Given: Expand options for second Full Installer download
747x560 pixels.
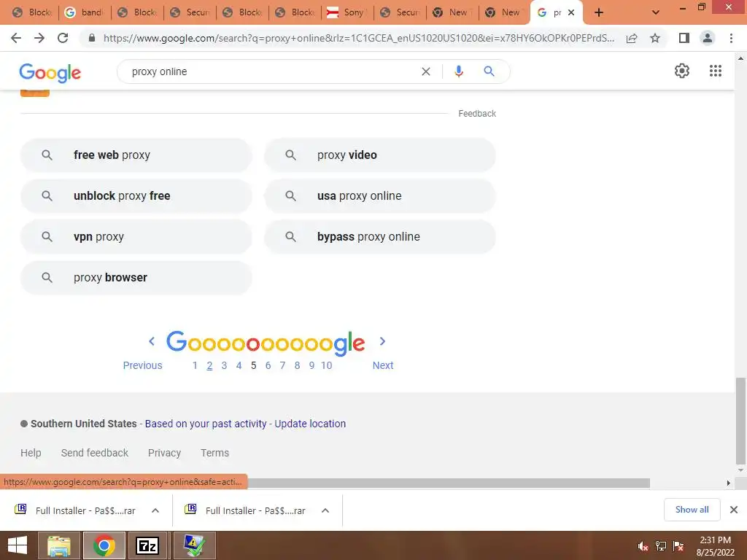Looking at the screenshot, I should pos(325,510).
